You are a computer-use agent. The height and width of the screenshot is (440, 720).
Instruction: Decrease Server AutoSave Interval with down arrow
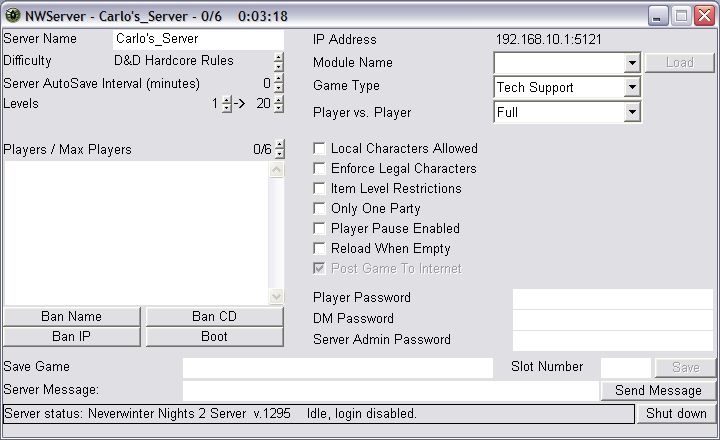279,88
